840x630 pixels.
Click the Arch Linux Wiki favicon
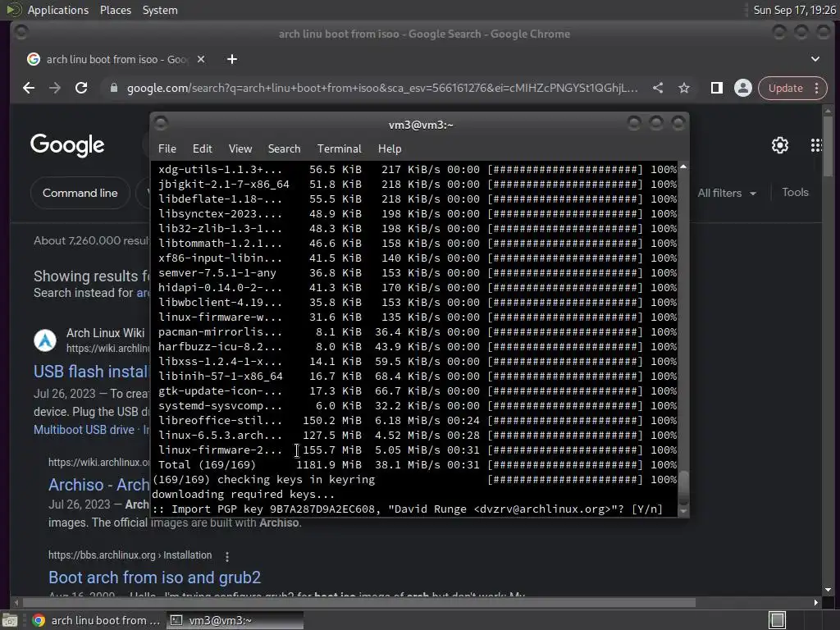pyautogui.click(x=45, y=340)
